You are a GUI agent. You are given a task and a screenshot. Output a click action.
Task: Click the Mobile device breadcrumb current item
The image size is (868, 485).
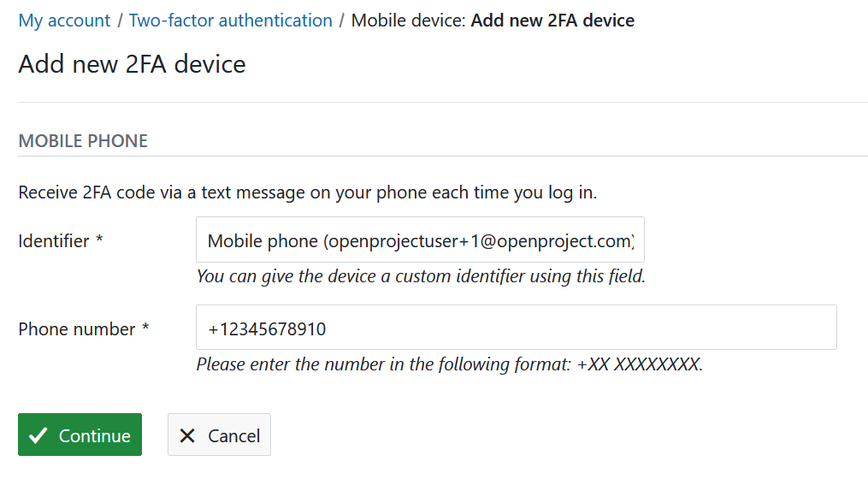coord(493,21)
